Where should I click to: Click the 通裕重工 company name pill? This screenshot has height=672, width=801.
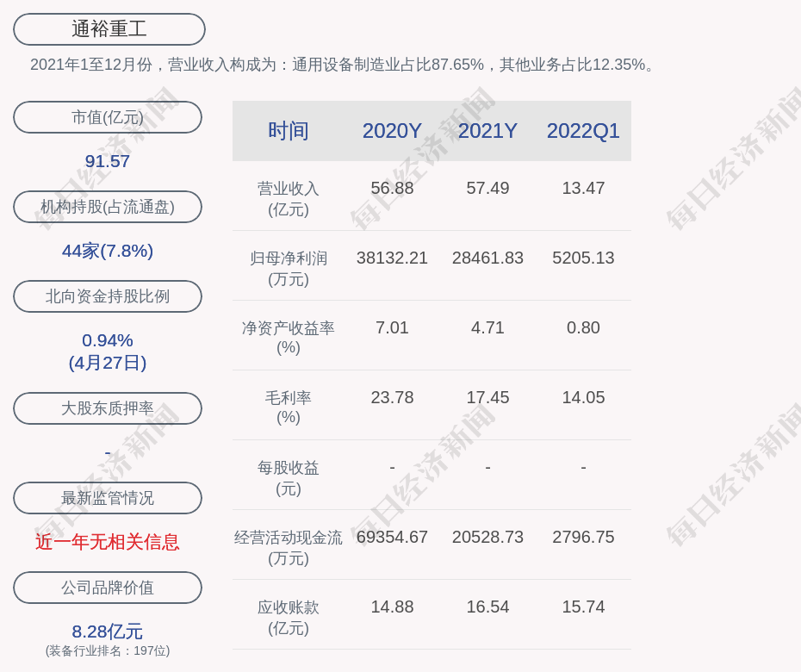[109, 29]
